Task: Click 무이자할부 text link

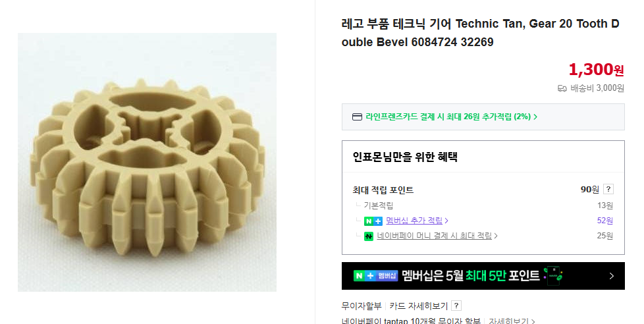Action: [x=362, y=306]
